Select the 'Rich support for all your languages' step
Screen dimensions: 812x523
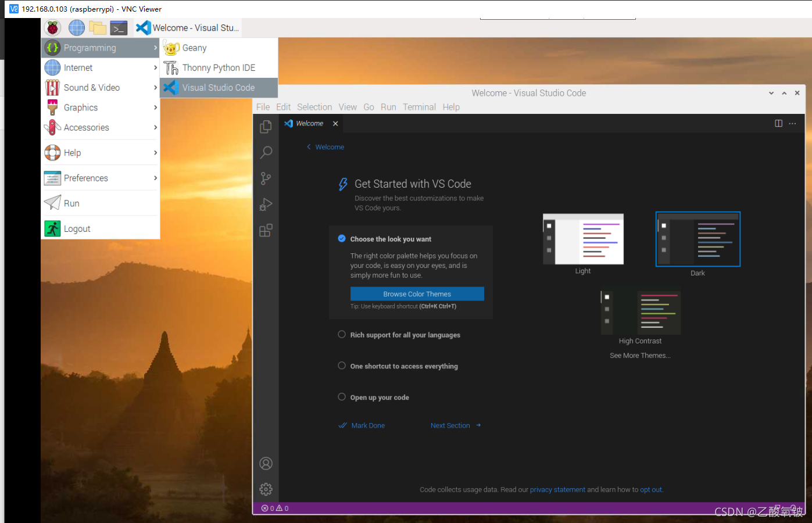coord(405,335)
